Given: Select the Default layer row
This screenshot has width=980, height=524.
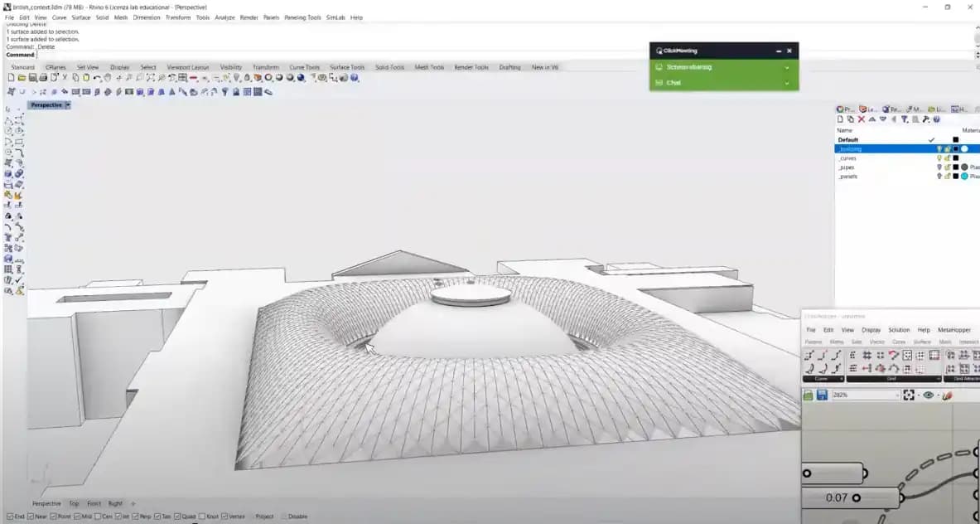Looking at the screenshot, I should tap(907, 140).
